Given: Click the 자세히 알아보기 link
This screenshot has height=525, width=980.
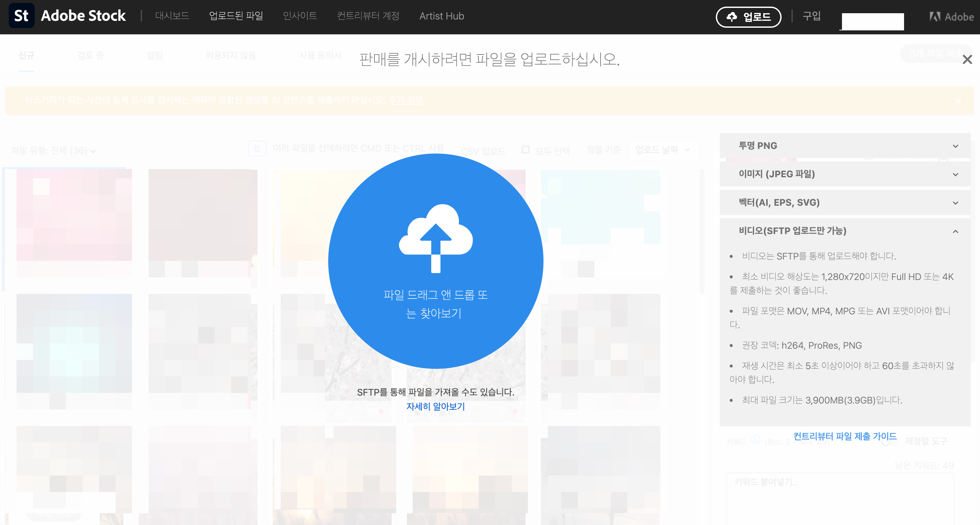Looking at the screenshot, I should coord(436,407).
